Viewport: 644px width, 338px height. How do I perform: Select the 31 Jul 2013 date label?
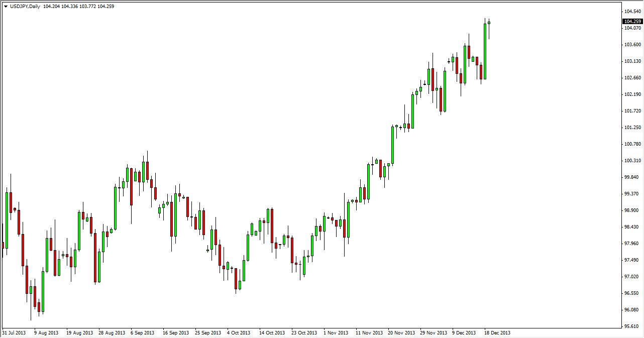(x=17, y=332)
